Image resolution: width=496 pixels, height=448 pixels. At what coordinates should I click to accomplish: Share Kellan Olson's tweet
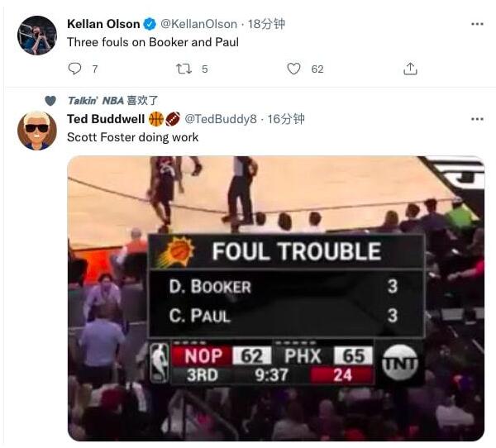point(410,69)
